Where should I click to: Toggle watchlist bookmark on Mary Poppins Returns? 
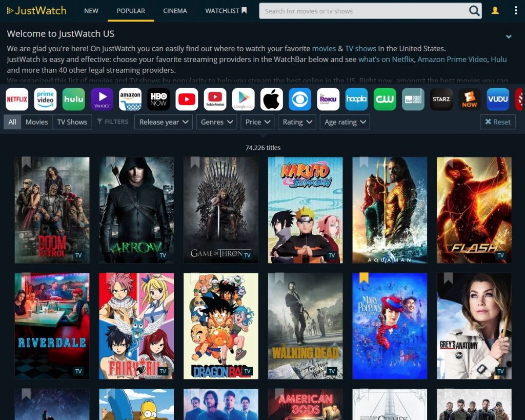[364, 278]
